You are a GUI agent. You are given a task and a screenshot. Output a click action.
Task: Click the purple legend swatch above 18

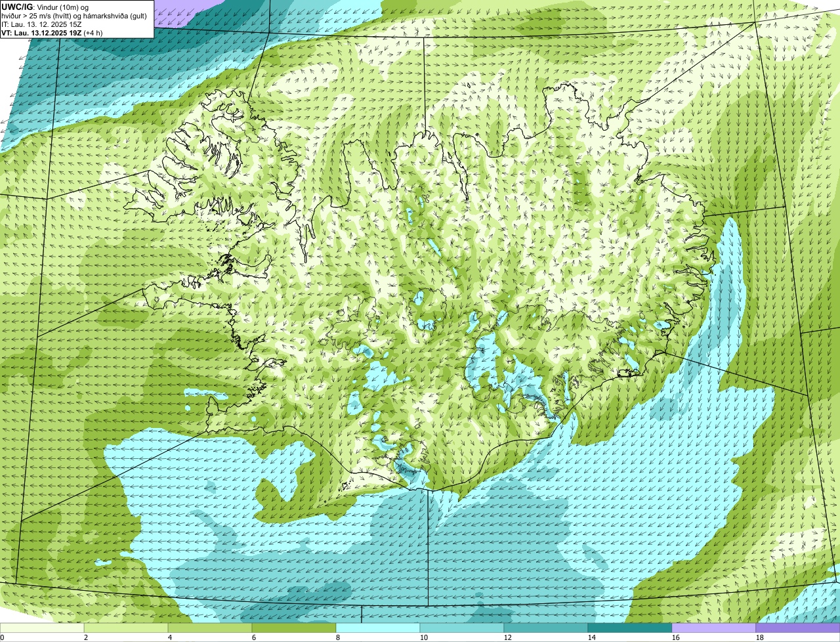click(797, 628)
